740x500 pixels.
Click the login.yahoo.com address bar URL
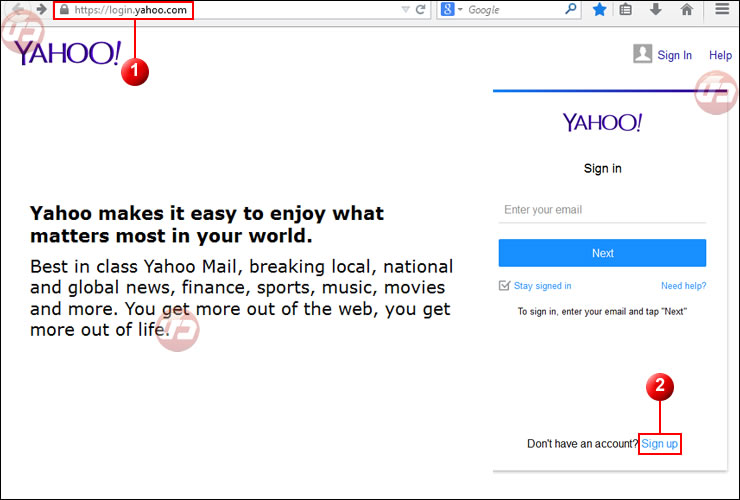[130, 10]
